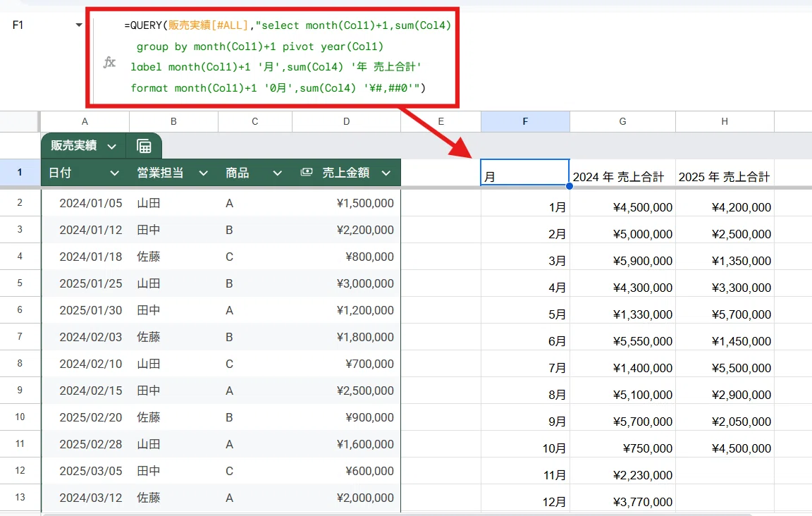Select row 1 header
This screenshot has height=516, width=812.
(20, 173)
